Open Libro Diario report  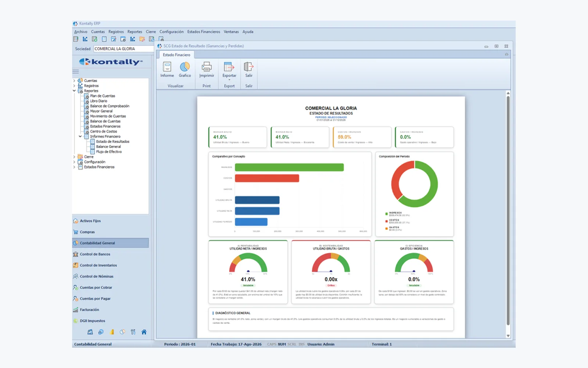click(x=98, y=101)
